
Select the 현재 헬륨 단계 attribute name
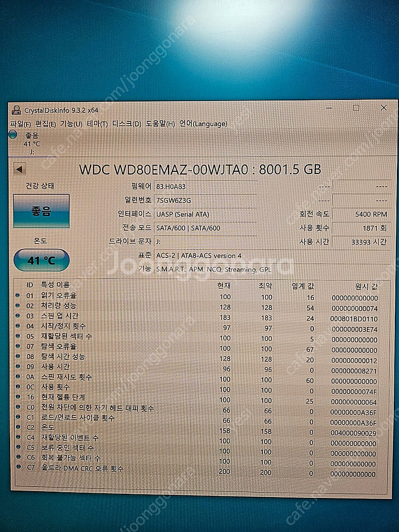63,397
